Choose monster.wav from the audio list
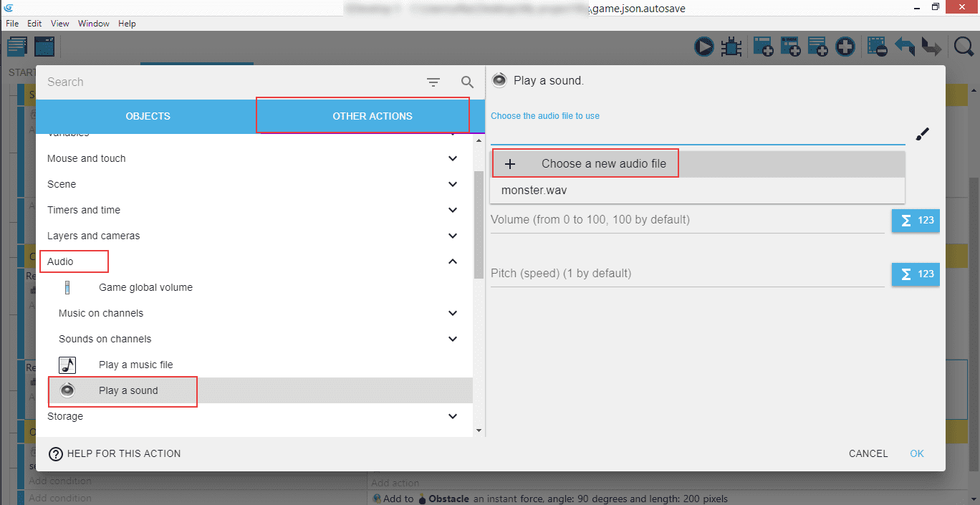The height and width of the screenshot is (505, 980). pyautogui.click(x=534, y=191)
